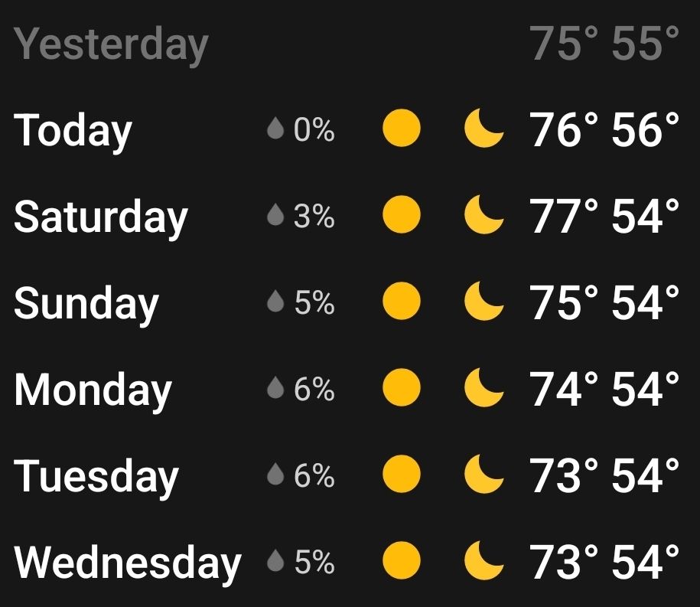The height and width of the screenshot is (607, 700).
Task: Tap the moon icon in Tuesday's row
Action: click(x=484, y=474)
